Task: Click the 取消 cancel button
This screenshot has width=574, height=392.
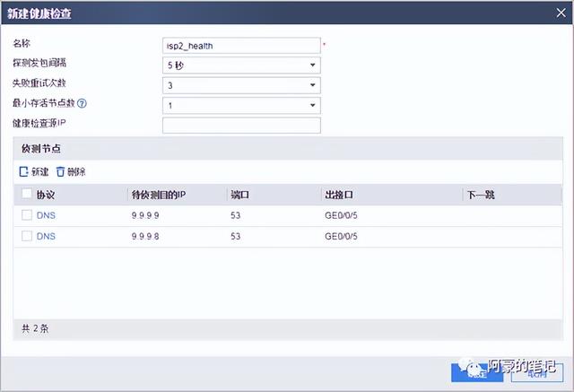Action: coord(537,373)
